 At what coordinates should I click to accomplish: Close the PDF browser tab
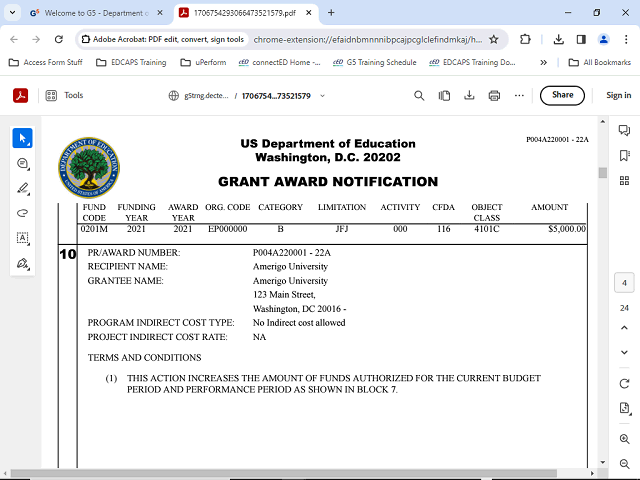pos(309,13)
